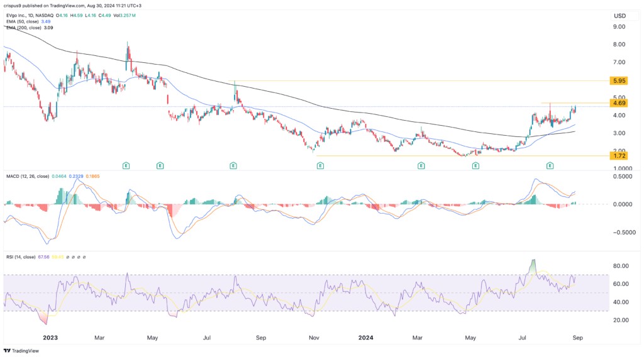Click the earnings E marker near March 2024

pos(421,165)
